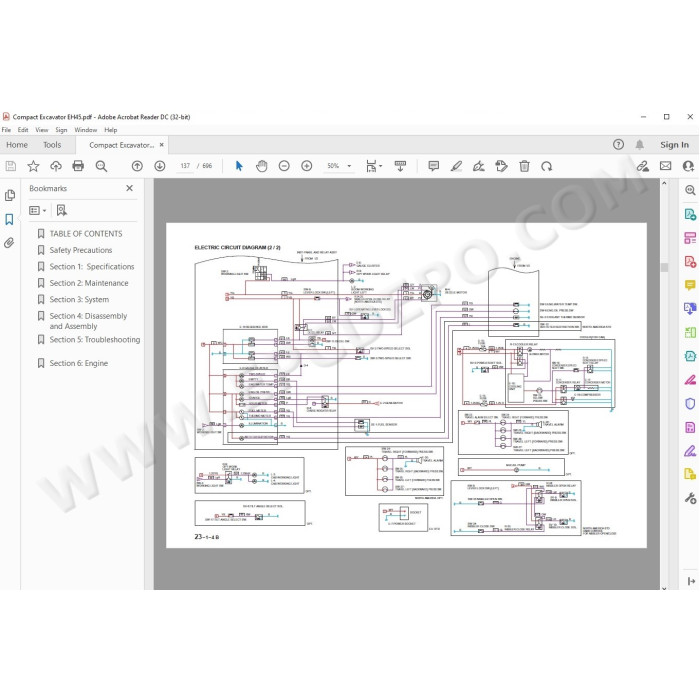The image size is (700, 700).
Task: Click the vertical scrollbar thumb of document
Action: pyautogui.click(x=664, y=267)
